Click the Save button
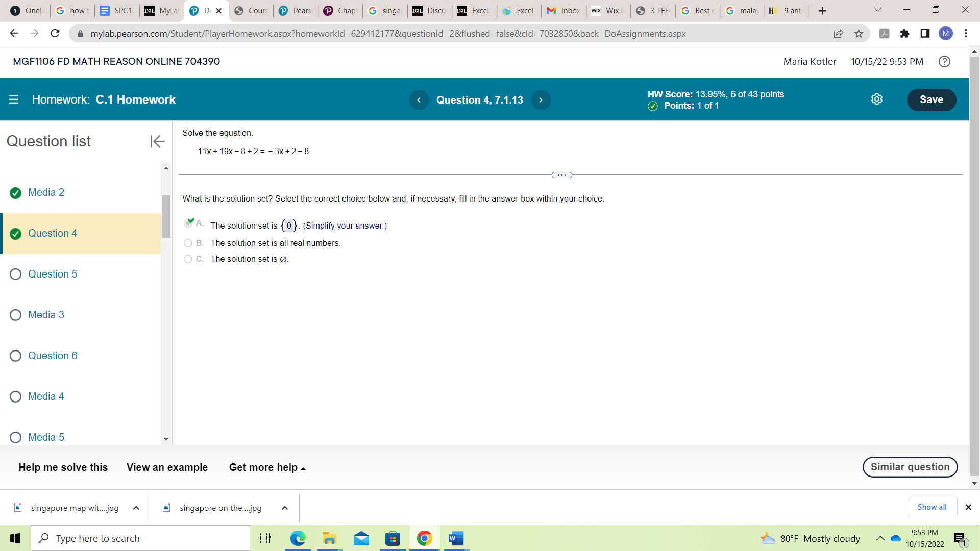 point(931,99)
